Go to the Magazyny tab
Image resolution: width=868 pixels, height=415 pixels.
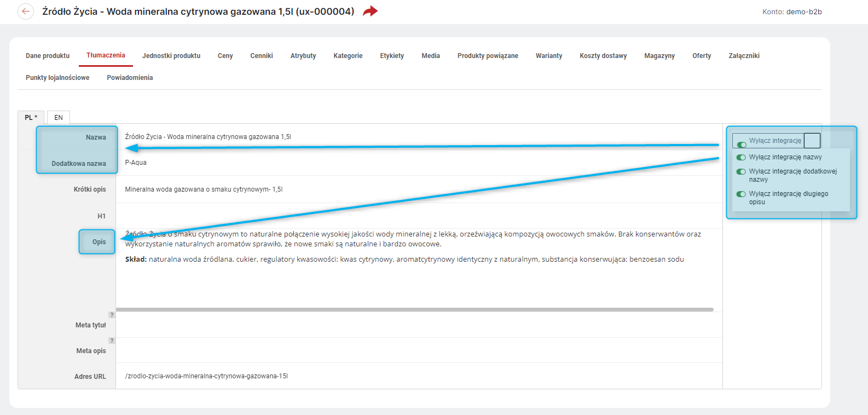tap(659, 56)
